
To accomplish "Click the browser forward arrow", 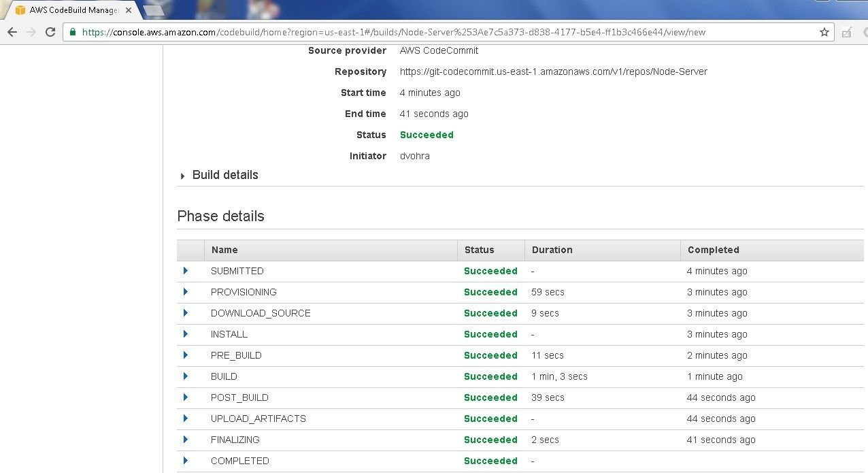I will pos(31,32).
